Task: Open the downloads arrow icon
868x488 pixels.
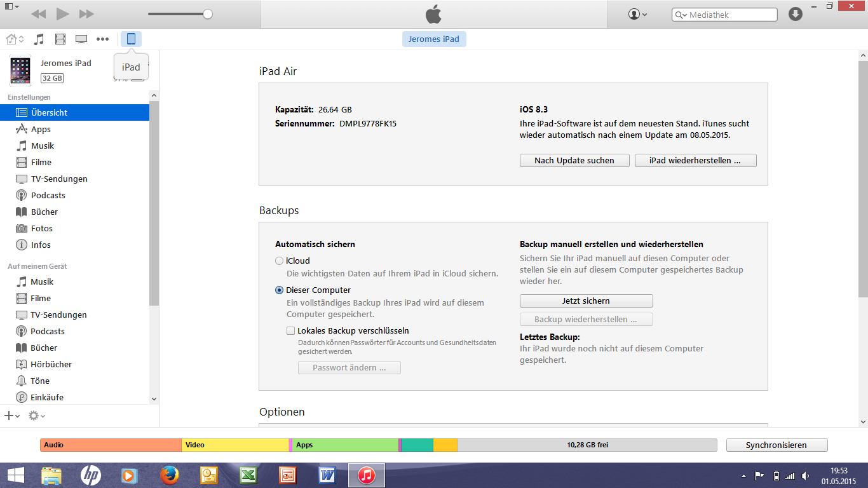Action: (796, 14)
